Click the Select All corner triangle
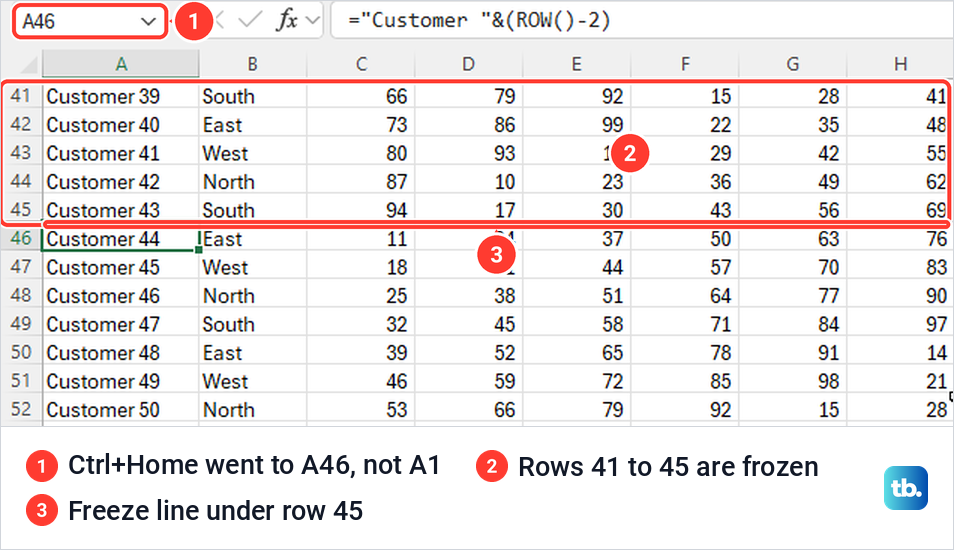954x550 pixels. coord(28,64)
